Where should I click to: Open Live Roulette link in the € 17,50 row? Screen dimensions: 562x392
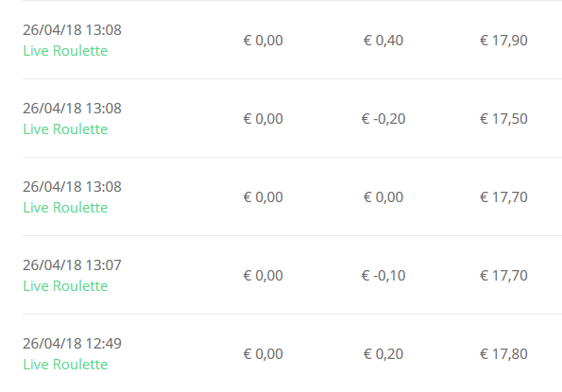(65, 129)
